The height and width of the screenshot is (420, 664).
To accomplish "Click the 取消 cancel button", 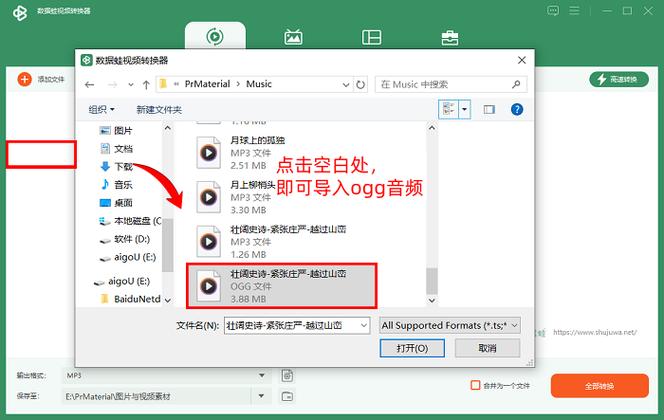I will 487,348.
